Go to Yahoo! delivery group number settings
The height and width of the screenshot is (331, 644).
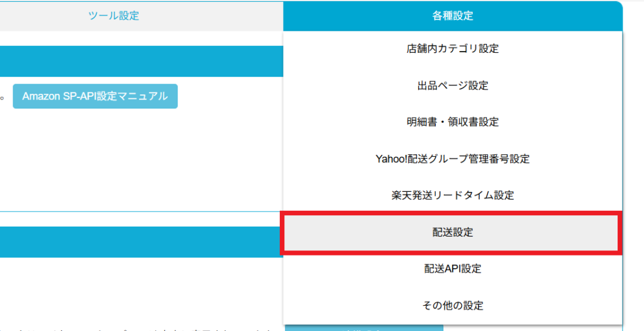pos(452,159)
